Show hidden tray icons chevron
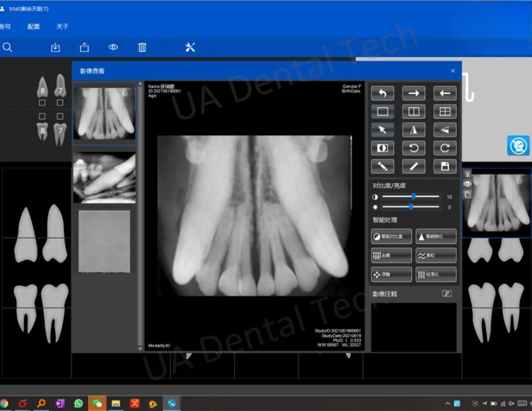This screenshot has height=411, width=532. coord(447,403)
